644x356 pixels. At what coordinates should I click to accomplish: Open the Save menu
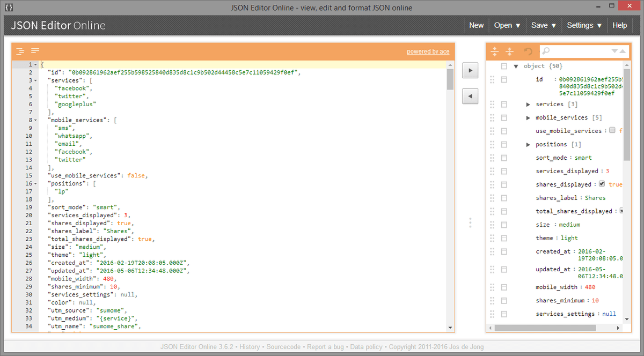544,25
